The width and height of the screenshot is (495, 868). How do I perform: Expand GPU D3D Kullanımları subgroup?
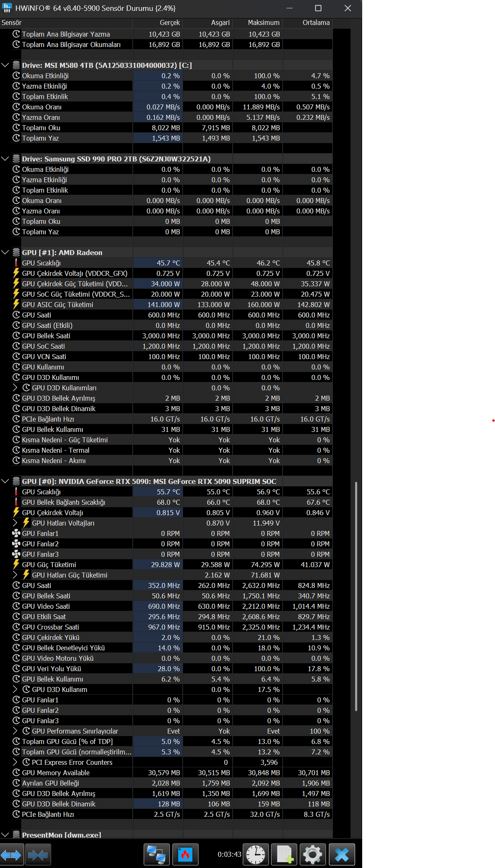click(15, 388)
